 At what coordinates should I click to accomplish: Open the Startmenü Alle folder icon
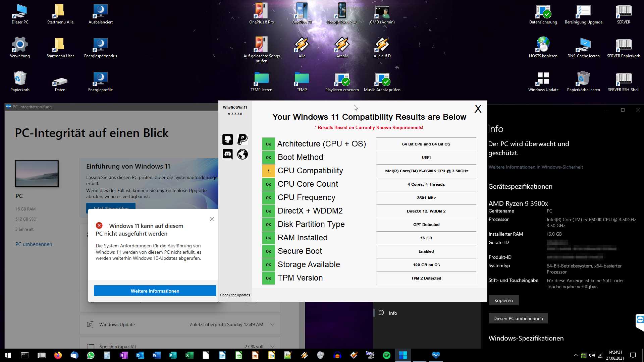pos(60,14)
